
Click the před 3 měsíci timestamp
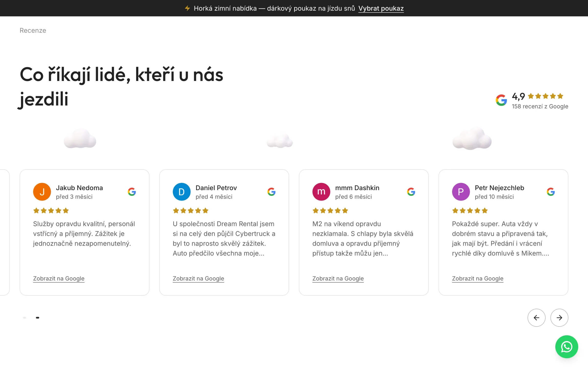click(74, 197)
